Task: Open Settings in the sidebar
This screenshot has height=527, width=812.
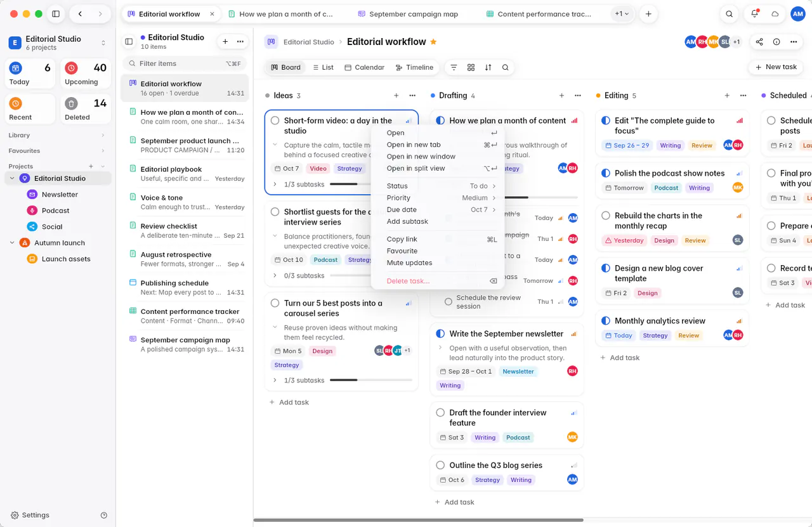Action: pos(30,516)
